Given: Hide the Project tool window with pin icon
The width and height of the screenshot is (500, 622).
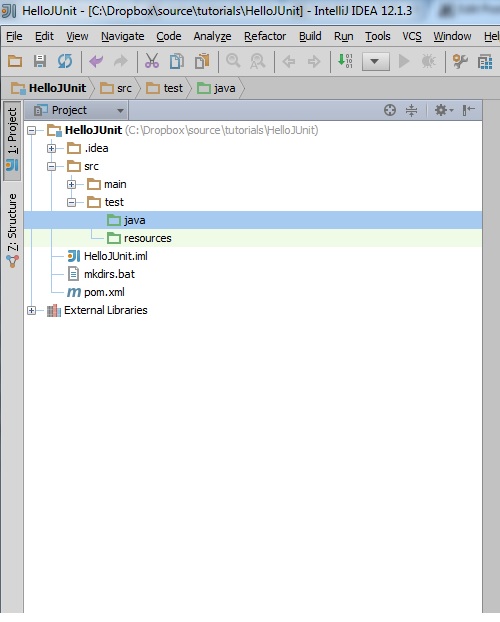Looking at the screenshot, I should tap(468, 110).
